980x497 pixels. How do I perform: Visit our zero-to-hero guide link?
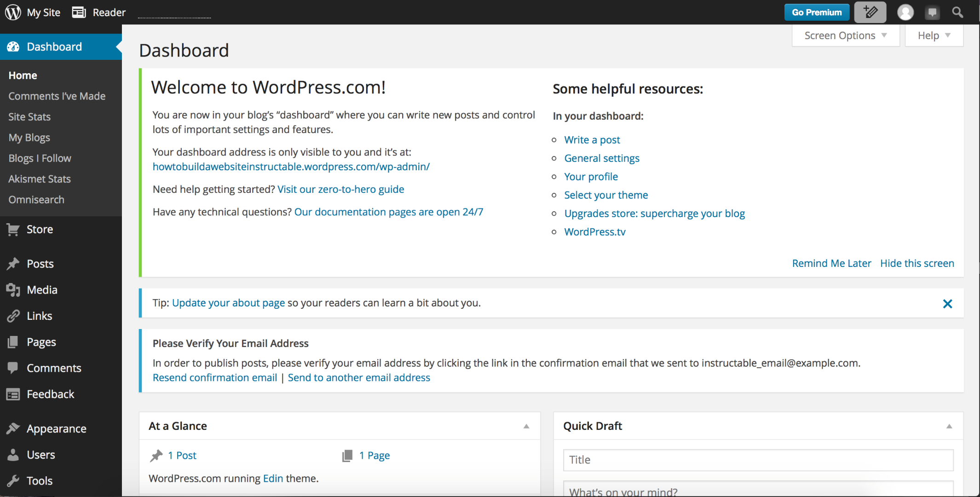click(x=341, y=189)
